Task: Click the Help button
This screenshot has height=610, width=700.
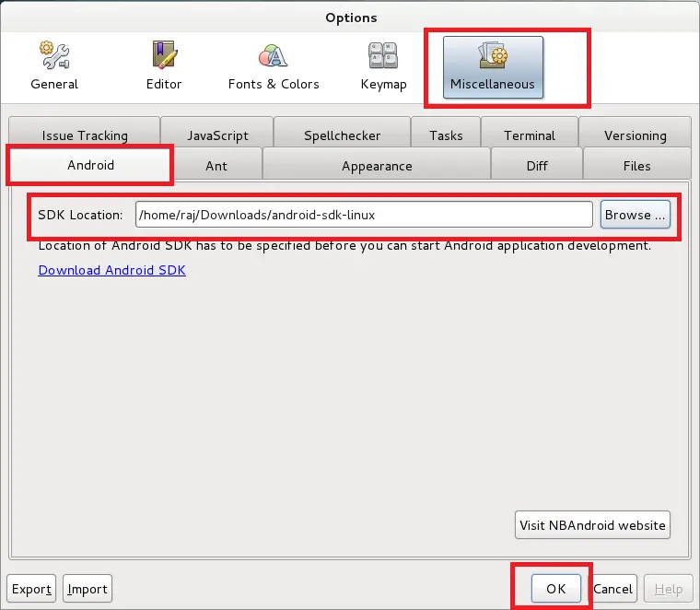Action: pos(669,589)
